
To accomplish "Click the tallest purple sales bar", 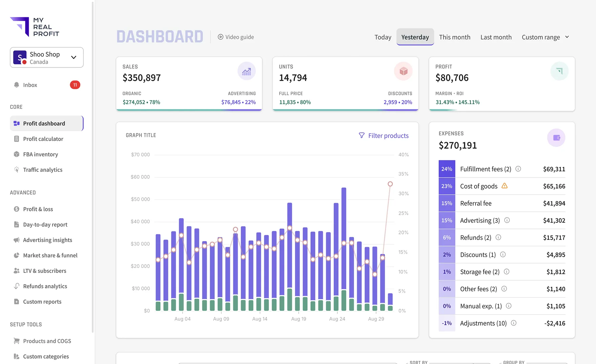I will click(344, 239).
